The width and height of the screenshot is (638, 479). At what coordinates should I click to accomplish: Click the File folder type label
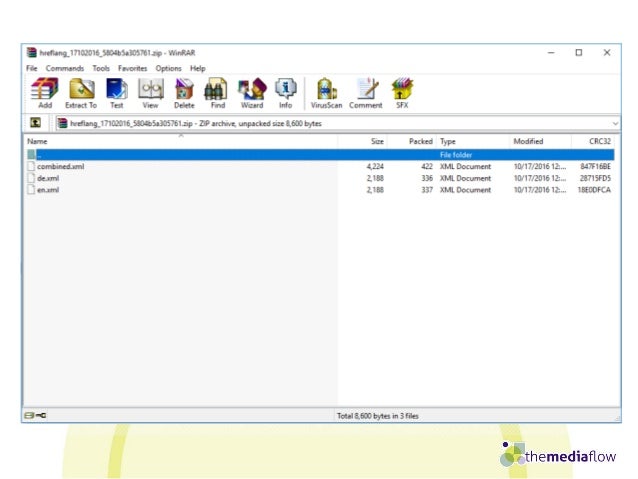pos(456,155)
